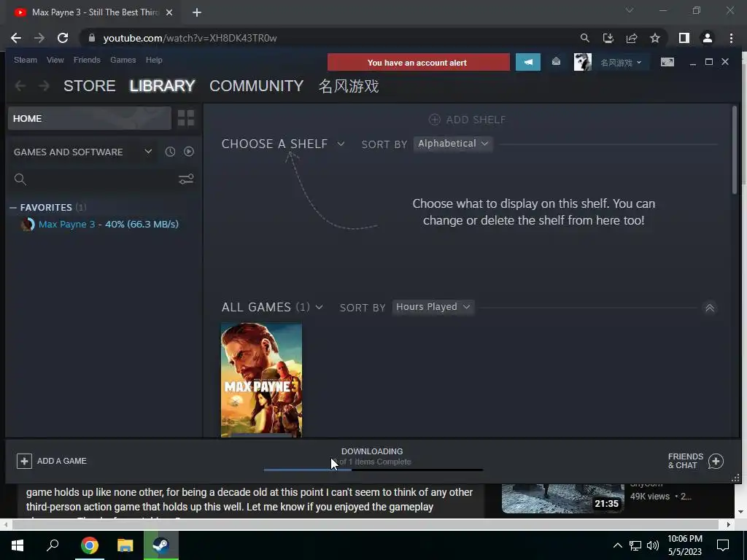This screenshot has height=560, width=747.
Task: Click the Steam profile avatar picture
Action: [x=582, y=63]
